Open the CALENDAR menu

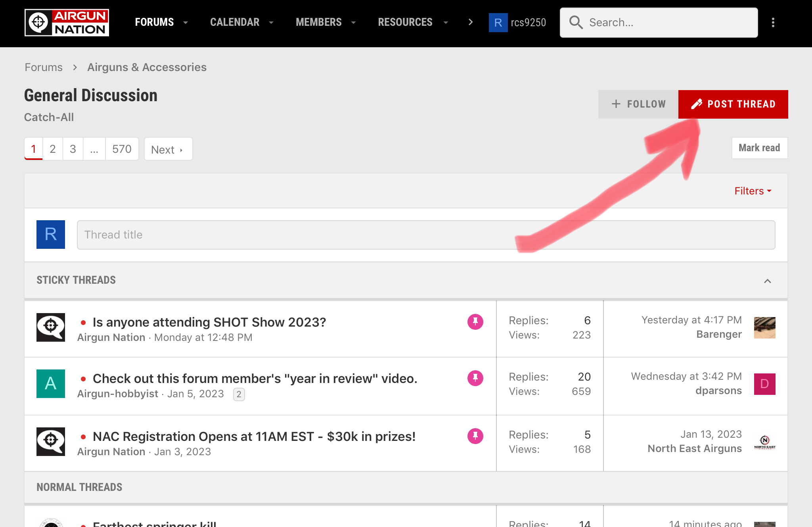click(x=235, y=22)
